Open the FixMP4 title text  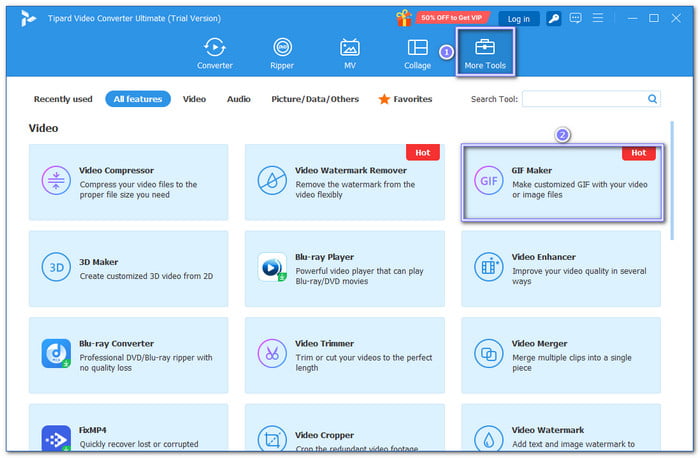pos(93,430)
